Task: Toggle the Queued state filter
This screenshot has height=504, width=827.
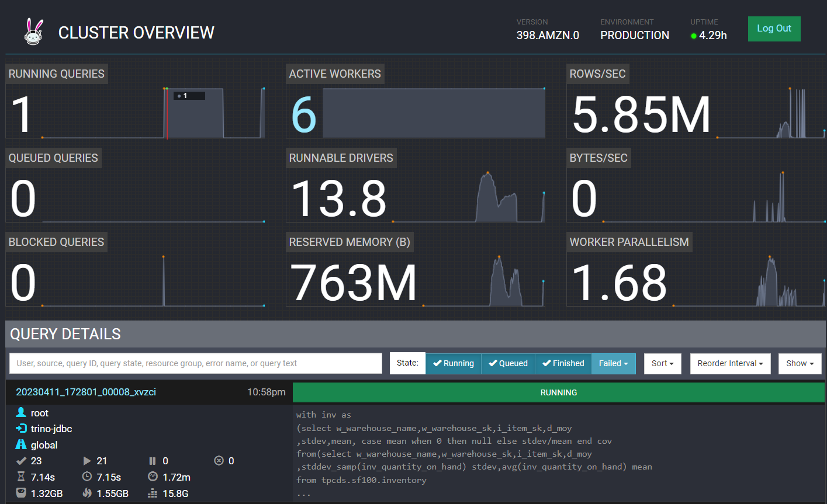Action: (x=508, y=363)
